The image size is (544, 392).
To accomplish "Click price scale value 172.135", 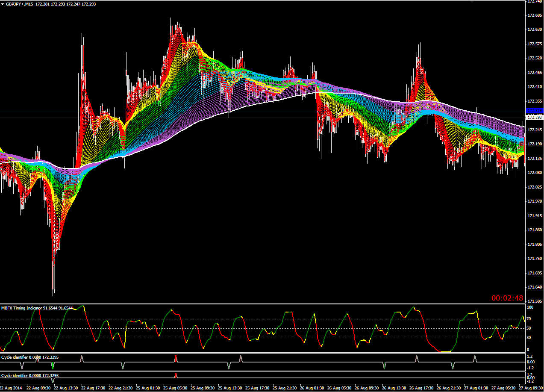I will point(534,159).
